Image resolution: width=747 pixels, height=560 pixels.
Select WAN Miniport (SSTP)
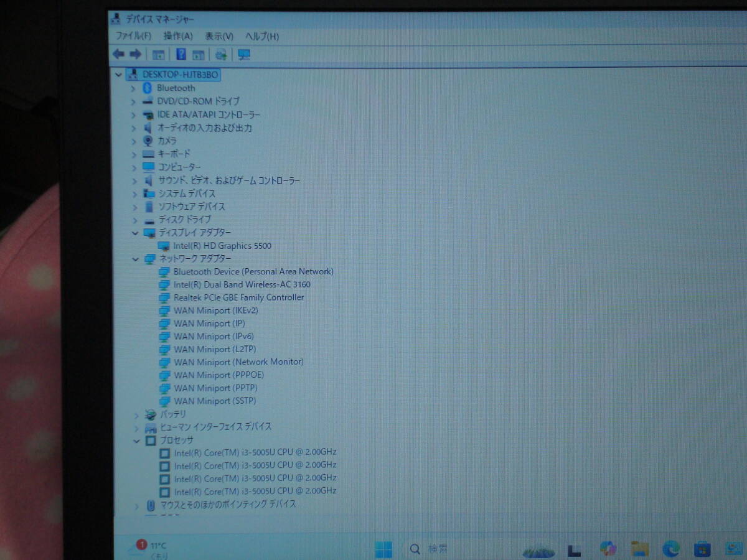[215, 401]
